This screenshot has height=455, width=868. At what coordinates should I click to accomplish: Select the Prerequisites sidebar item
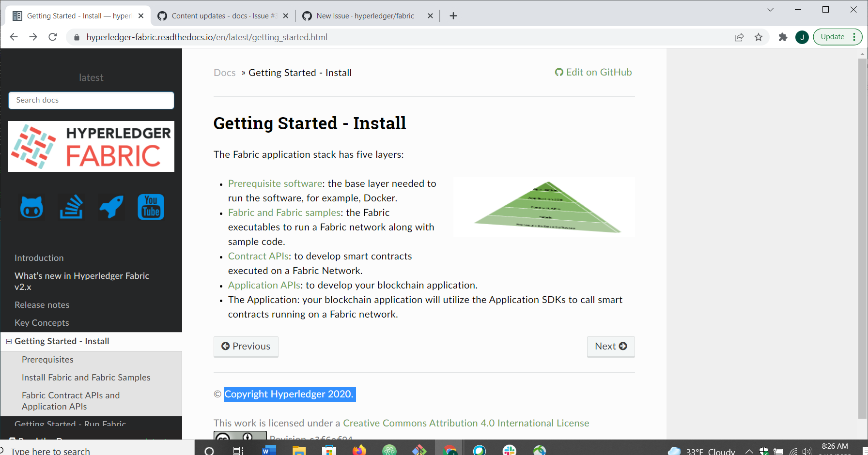(47, 360)
